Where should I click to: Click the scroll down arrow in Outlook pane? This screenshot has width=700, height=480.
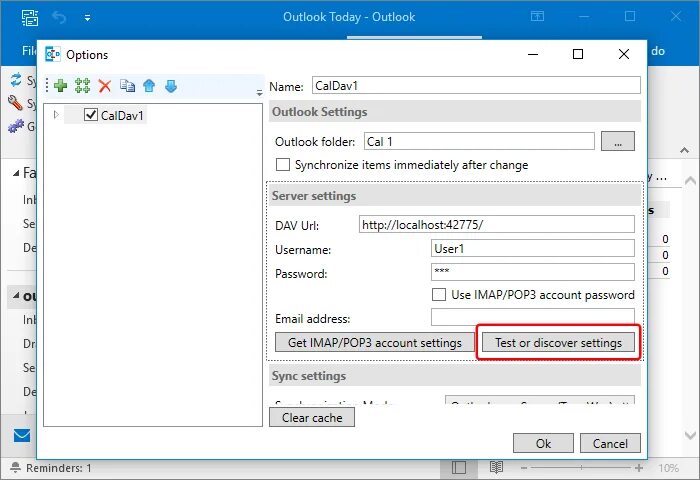point(690,435)
